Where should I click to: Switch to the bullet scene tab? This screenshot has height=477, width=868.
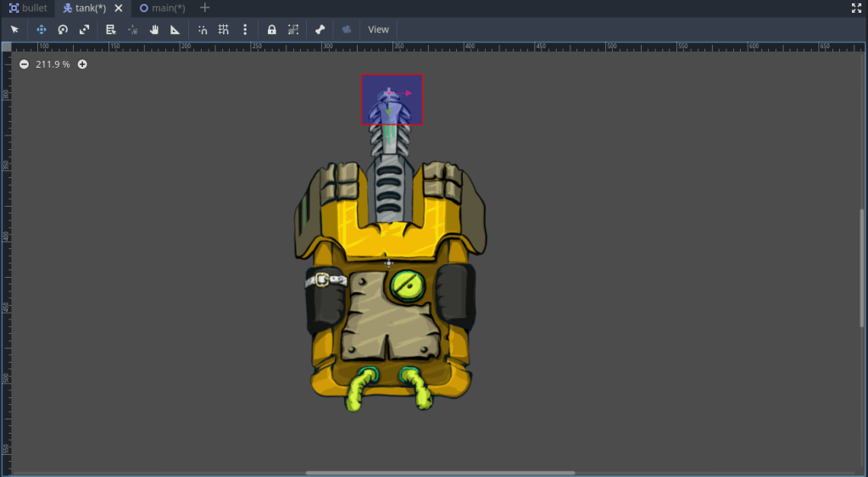28,8
